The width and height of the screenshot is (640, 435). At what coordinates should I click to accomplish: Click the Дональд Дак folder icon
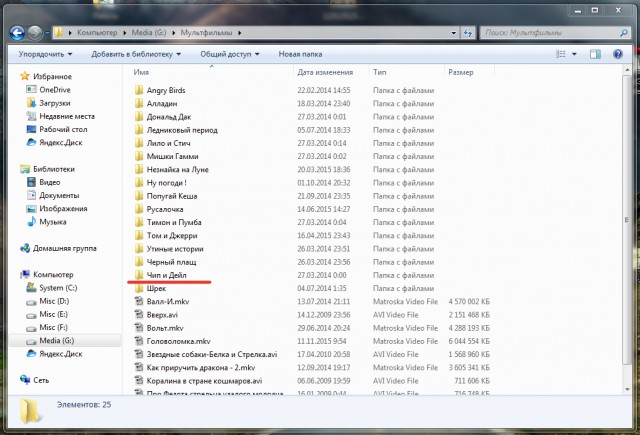(139, 116)
